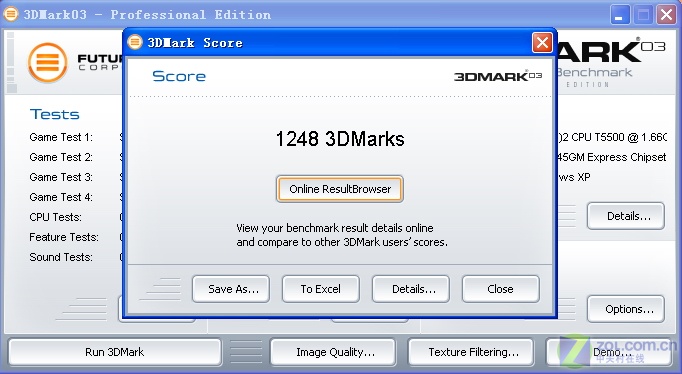Click the Feature Tests: label
682x374 pixels.
click(x=64, y=237)
